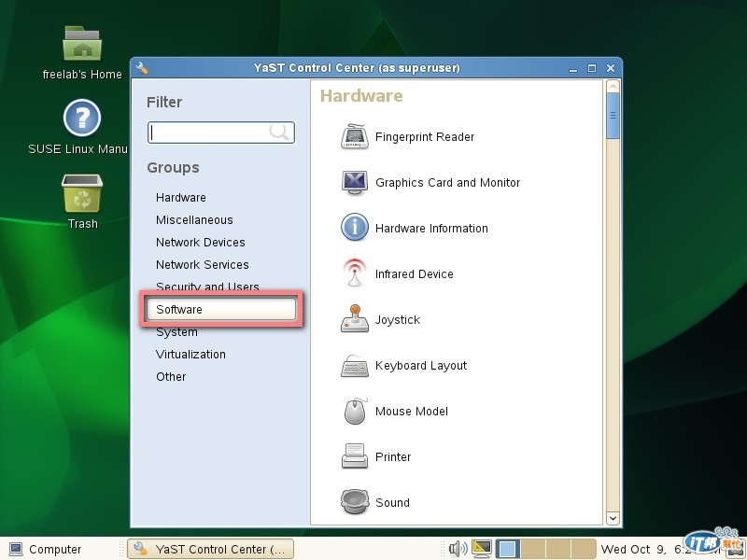Open the Mouse Model icon
Image resolution: width=747 pixels, height=560 pixels.
click(355, 411)
